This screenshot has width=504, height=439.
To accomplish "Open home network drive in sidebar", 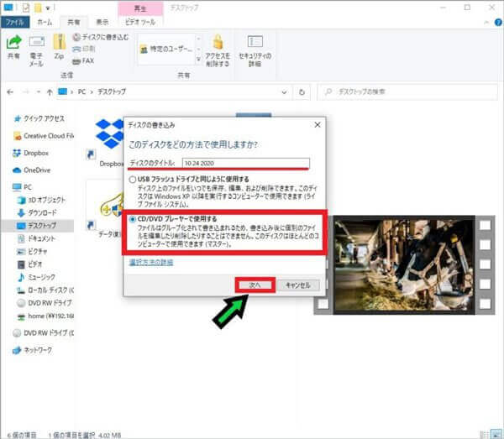I will click(x=45, y=316).
